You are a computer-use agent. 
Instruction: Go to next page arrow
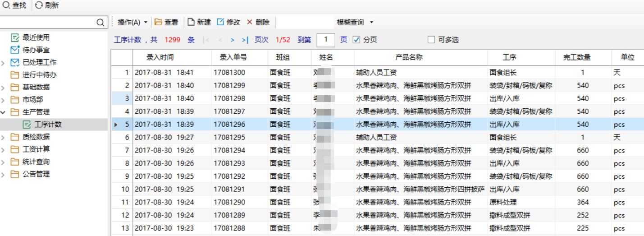click(233, 40)
